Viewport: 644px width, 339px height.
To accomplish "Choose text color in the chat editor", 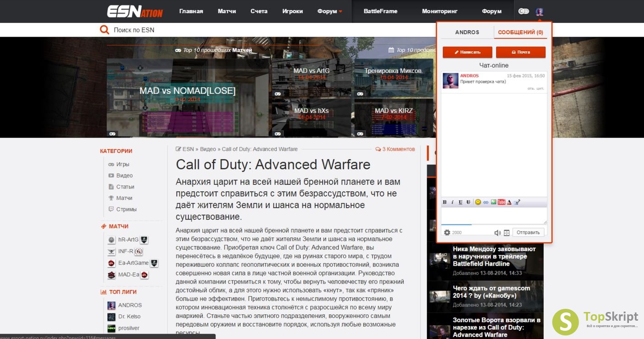I will pyautogui.click(x=509, y=202).
